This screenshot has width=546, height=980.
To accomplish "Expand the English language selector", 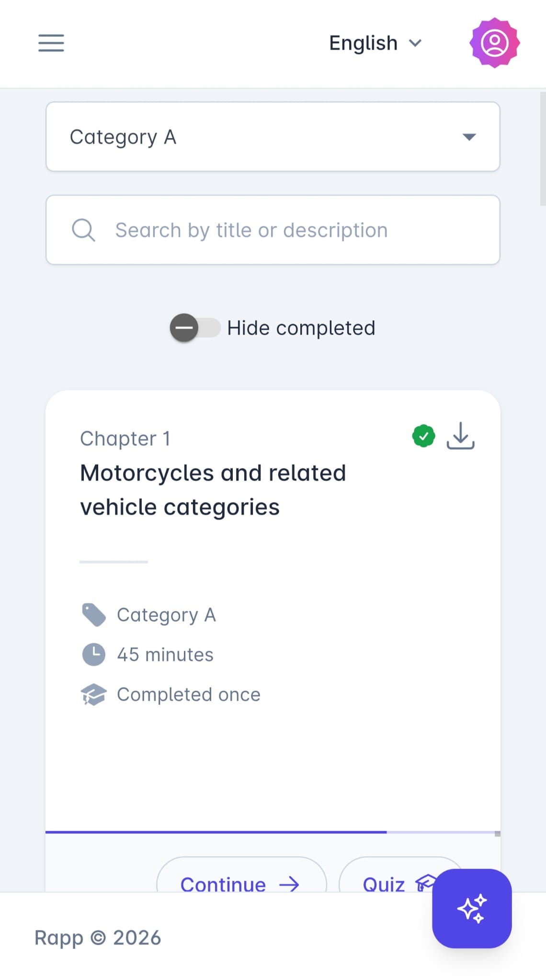I will [375, 43].
